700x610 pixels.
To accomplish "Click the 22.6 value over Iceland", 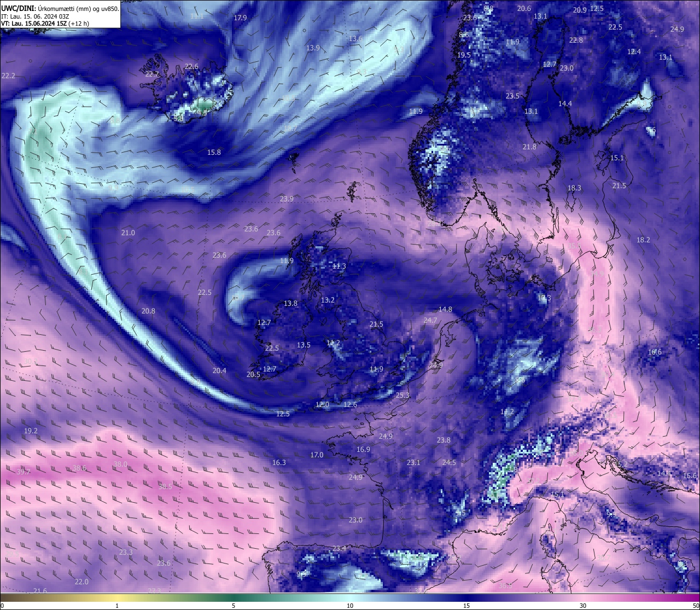I will click(x=191, y=67).
